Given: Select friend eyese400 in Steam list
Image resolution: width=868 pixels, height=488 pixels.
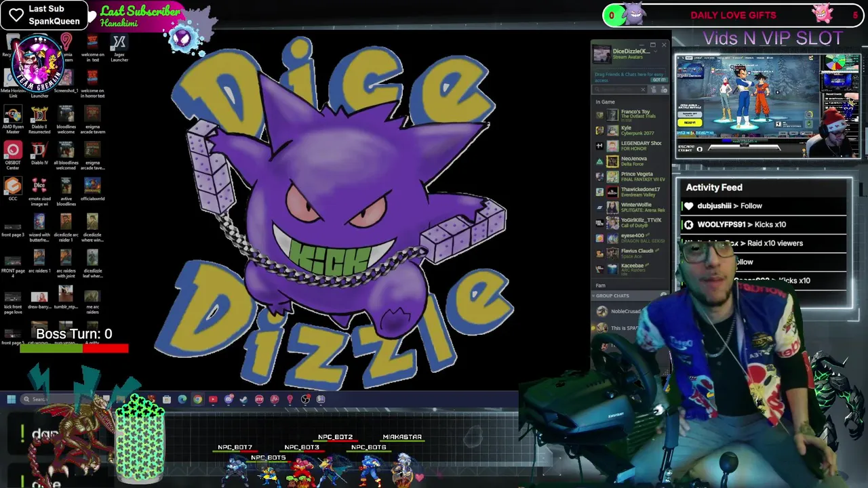Looking at the screenshot, I should coord(631,238).
